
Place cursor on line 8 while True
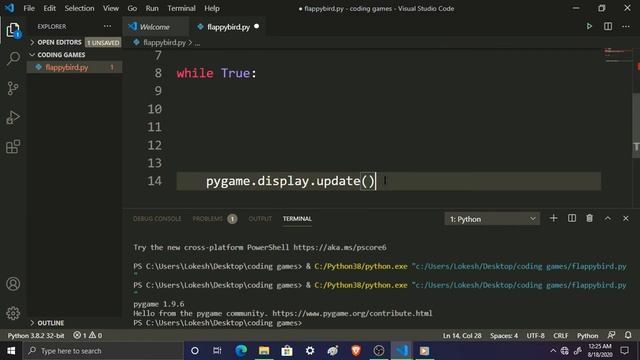coord(216,73)
